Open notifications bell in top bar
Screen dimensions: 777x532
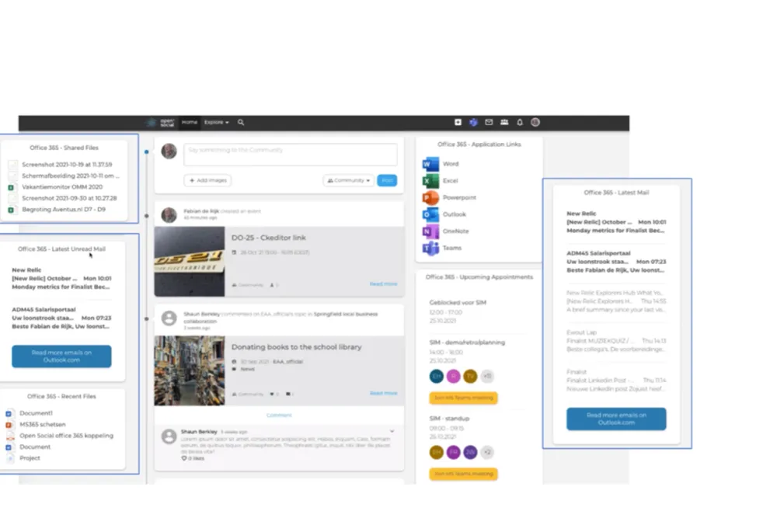click(x=520, y=123)
